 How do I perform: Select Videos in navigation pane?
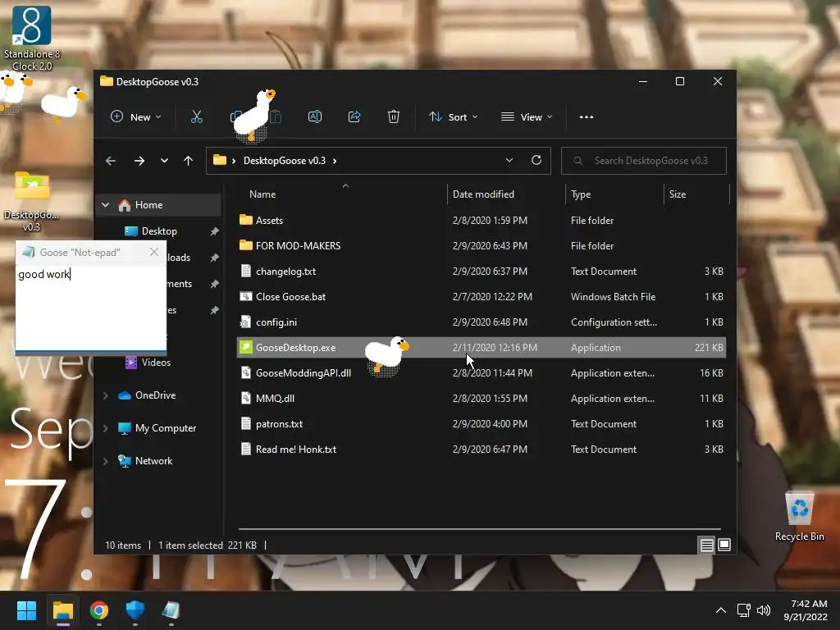156,363
